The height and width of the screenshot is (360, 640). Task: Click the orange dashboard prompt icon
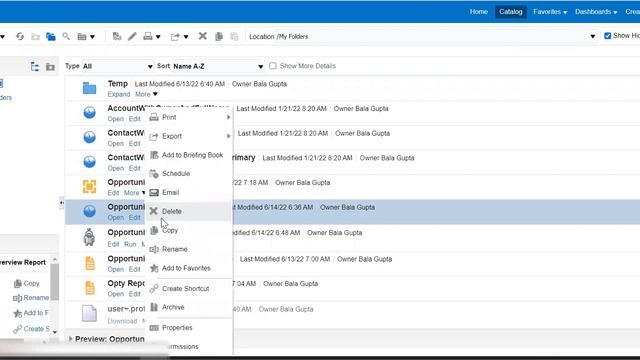point(89,187)
